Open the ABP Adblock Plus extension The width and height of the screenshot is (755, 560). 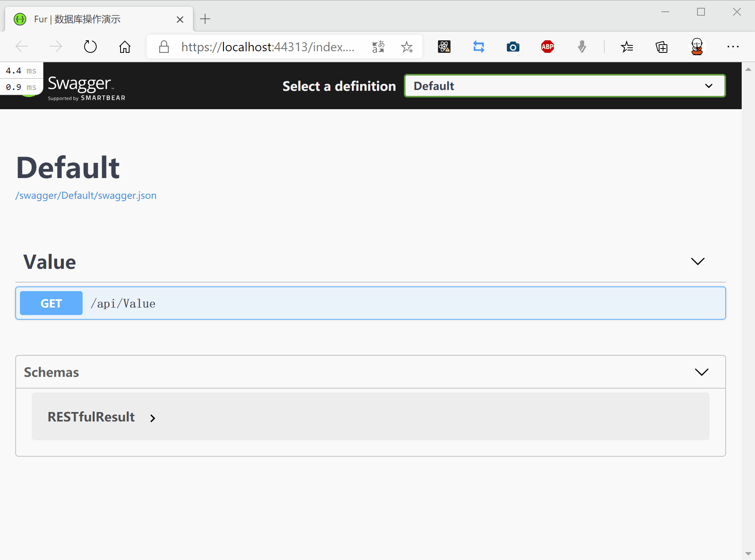point(547,47)
